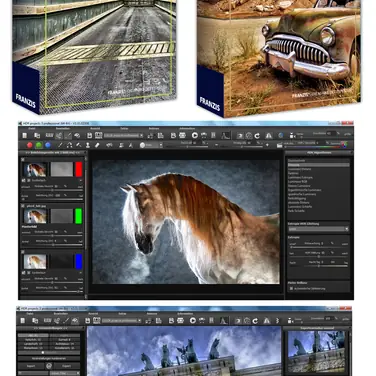Viewport: 376px width, 376px height.
Task: Click the Export button in lower window
Action: [66, 366]
